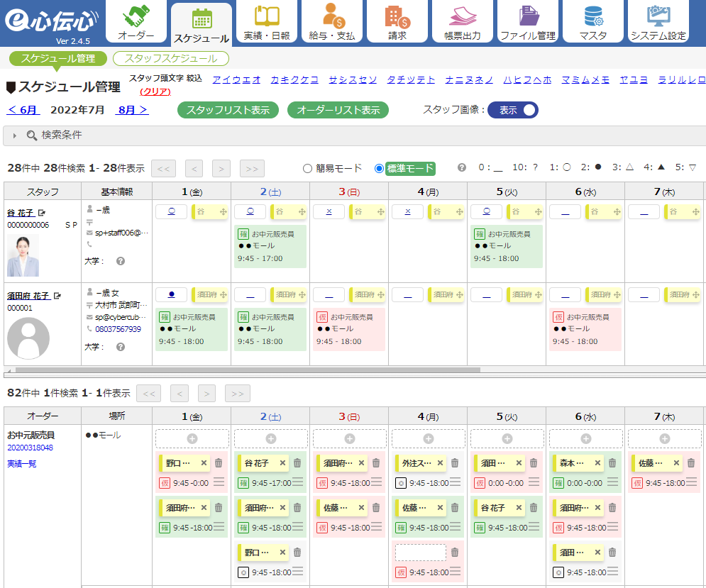Go to next month via 8月 link
This screenshot has height=588, width=706.
(133, 110)
